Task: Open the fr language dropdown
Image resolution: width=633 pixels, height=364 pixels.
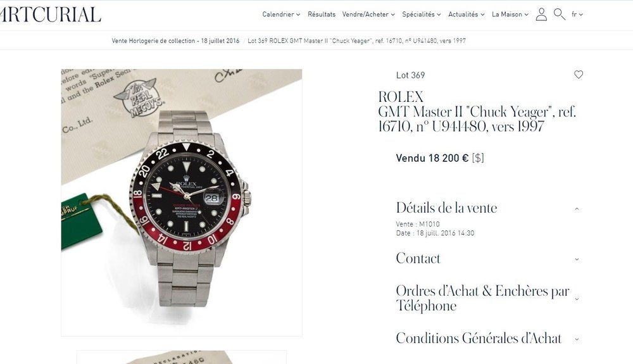Action: click(x=577, y=14)
